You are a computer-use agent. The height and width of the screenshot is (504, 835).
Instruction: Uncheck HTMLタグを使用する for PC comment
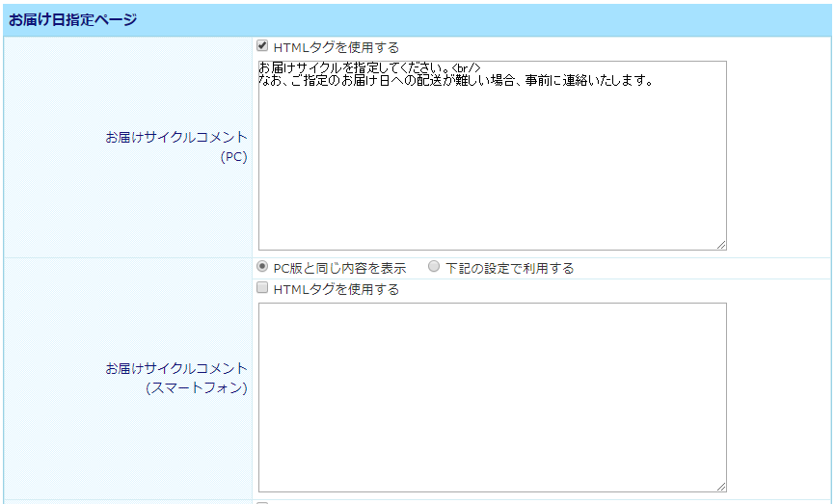pos(262,45)
